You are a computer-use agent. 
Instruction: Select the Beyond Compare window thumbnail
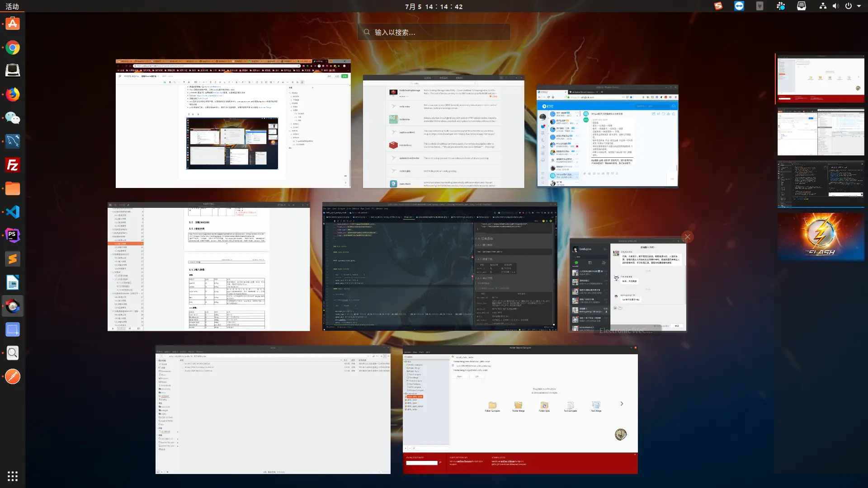coord(520,410)
